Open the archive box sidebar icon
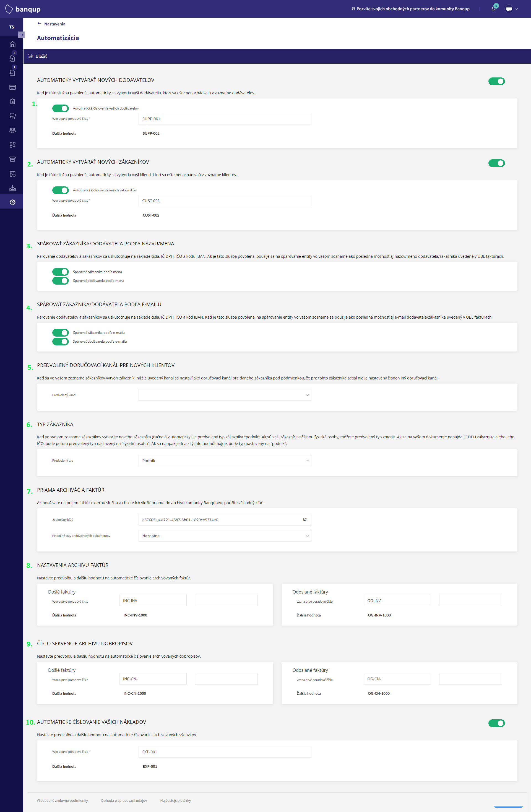Viewport: 531px width, 812px height. [13, 159]
